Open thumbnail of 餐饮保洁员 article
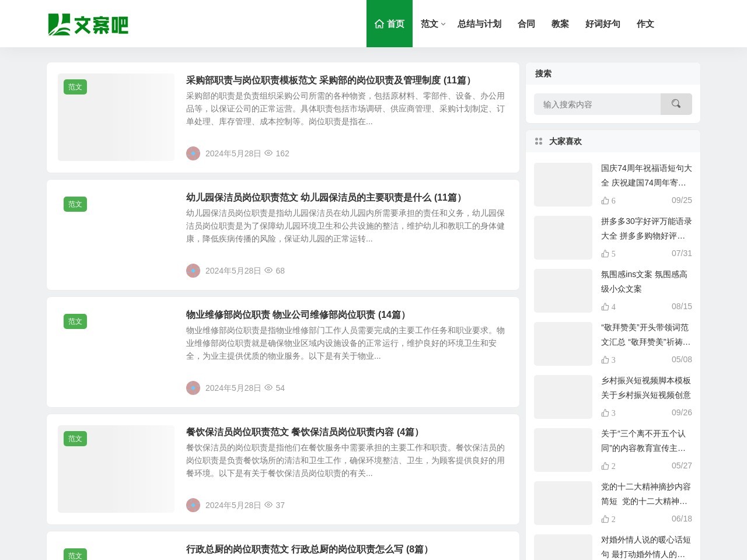This screenshot has width=747, height=560. click(x=116, y=469)
